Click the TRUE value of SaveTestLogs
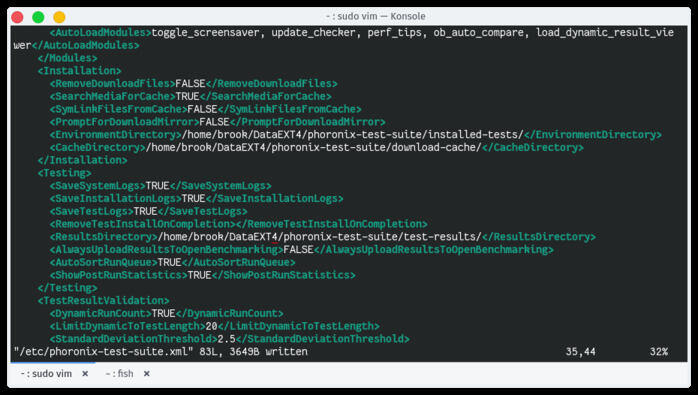 146,211
